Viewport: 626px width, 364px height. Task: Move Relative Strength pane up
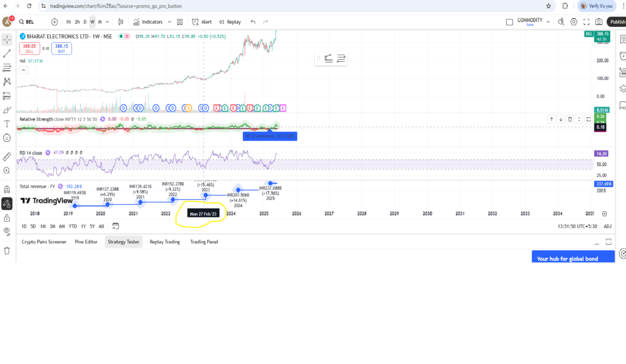coord(551,119)
